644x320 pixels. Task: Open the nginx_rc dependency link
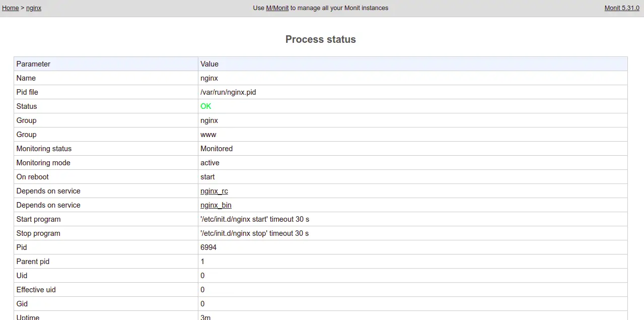click(x=214, y=191)
